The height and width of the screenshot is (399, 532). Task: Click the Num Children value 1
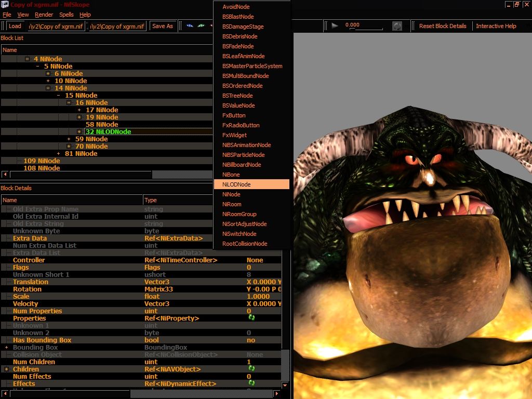[249, 362]
